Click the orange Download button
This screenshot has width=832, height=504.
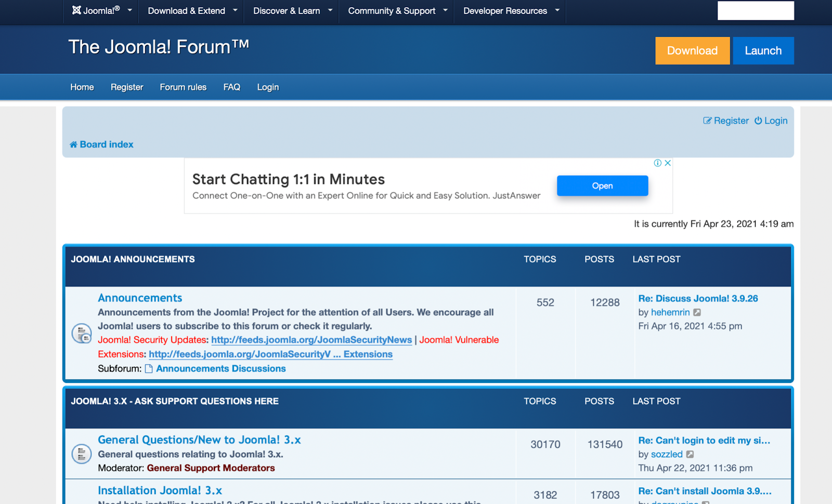692,50
